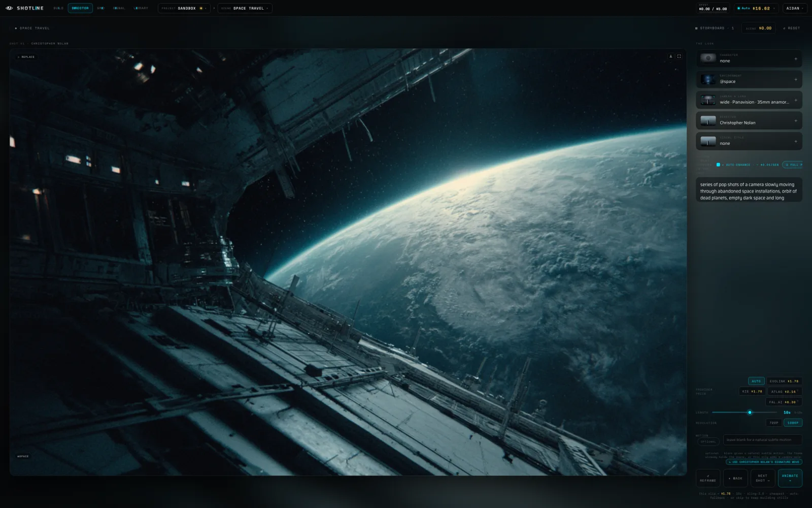The image size is (812, 508).
Task: Switch to the Grid tab
Action: click(x=100, y=8)
